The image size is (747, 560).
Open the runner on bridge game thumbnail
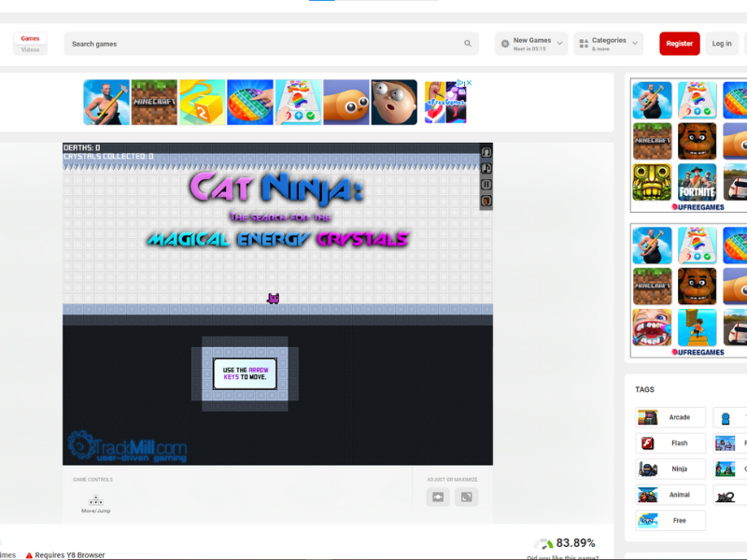697,328
